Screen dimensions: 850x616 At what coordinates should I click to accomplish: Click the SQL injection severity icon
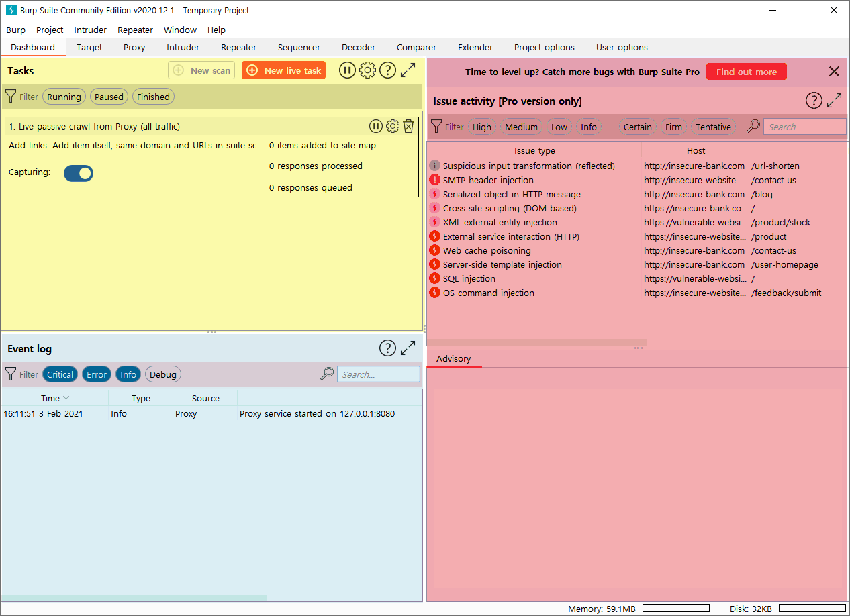click(x=434, y=278)
